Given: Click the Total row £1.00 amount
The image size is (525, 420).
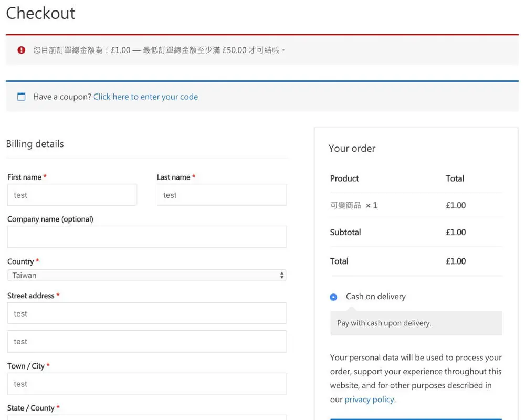Looking at the screenshot, I should [456, 261].
